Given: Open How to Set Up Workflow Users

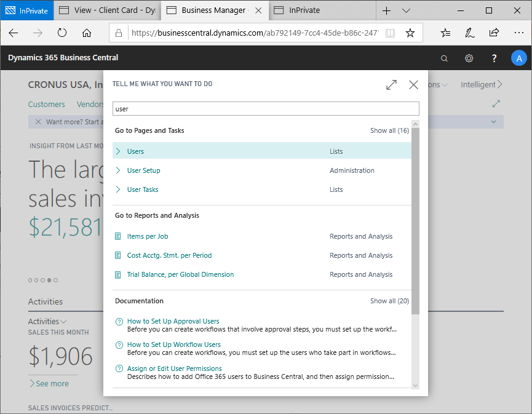Looking at the screenshot, I should tap(173, 344).
